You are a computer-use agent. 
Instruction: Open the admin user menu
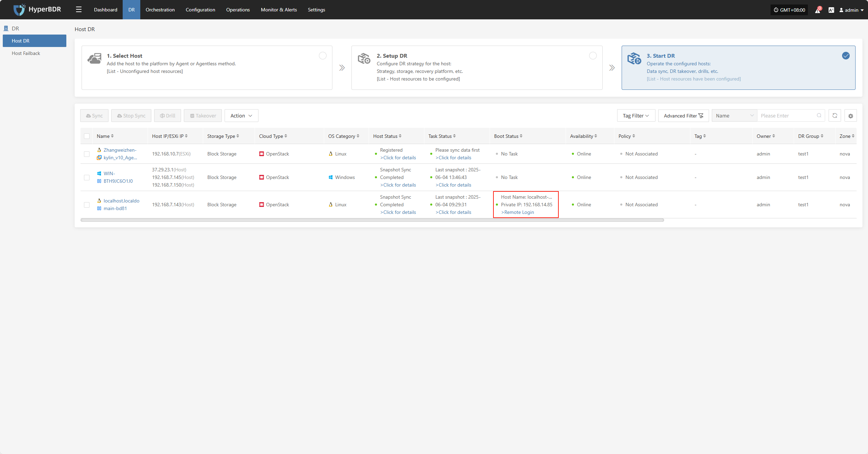coord(852,10)
